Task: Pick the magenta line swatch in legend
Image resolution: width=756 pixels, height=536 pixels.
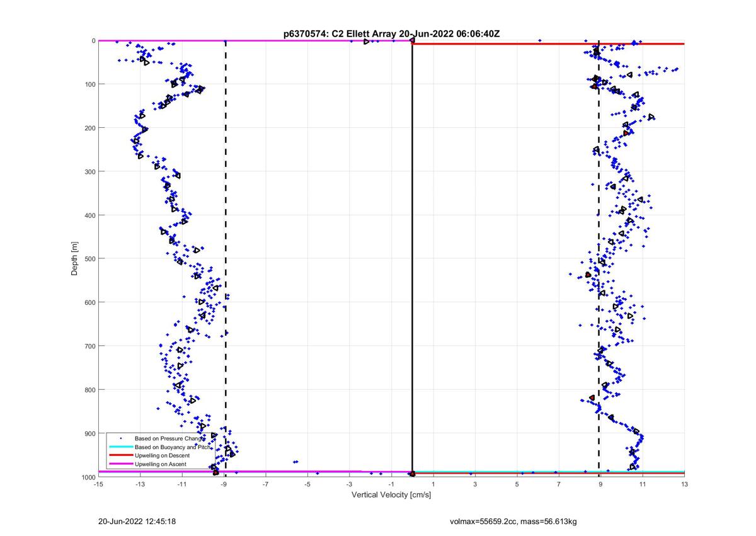Action: (x=120, y=464)
